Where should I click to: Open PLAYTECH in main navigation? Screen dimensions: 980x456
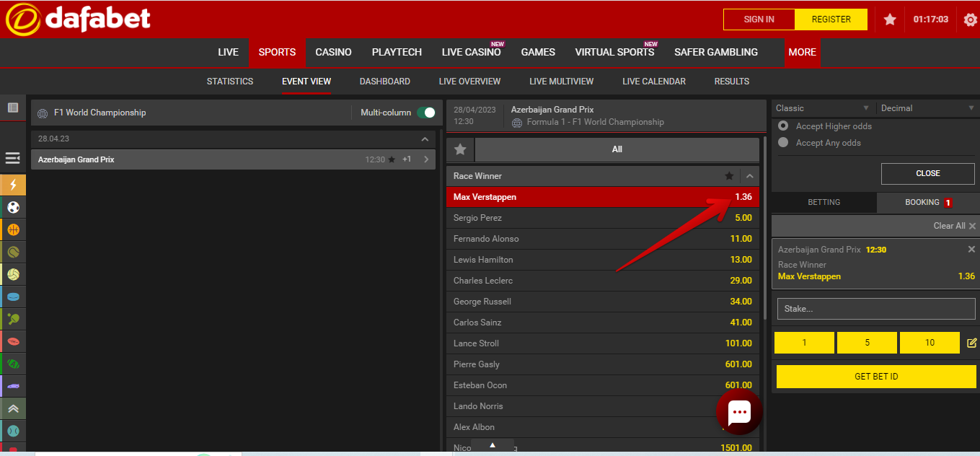[x=397, y=52]
